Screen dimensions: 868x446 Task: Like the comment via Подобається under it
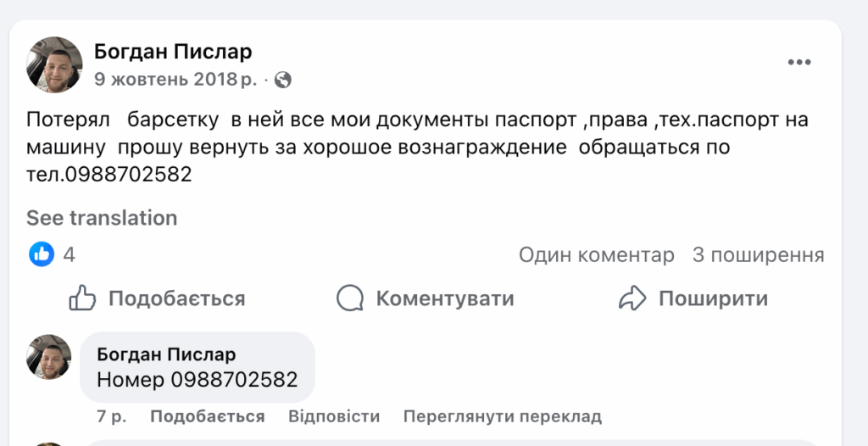[208, 416]
